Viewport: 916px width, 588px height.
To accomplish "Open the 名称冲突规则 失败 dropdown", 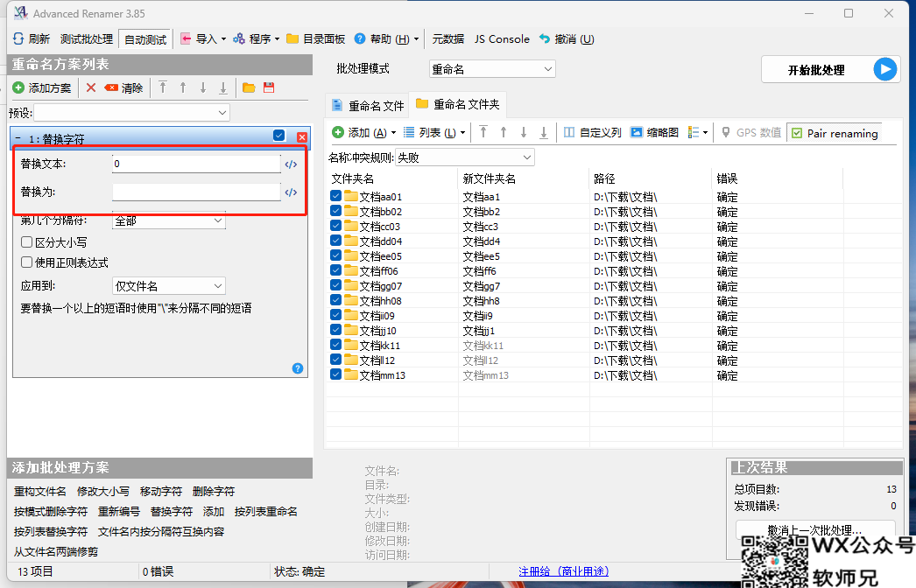I will tap(465, 157).
